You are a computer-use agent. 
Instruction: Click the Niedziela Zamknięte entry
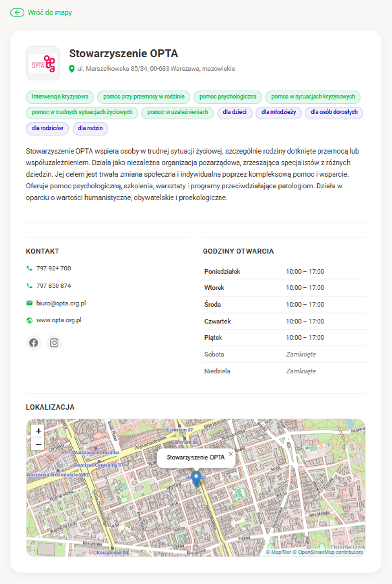[301, 371]
